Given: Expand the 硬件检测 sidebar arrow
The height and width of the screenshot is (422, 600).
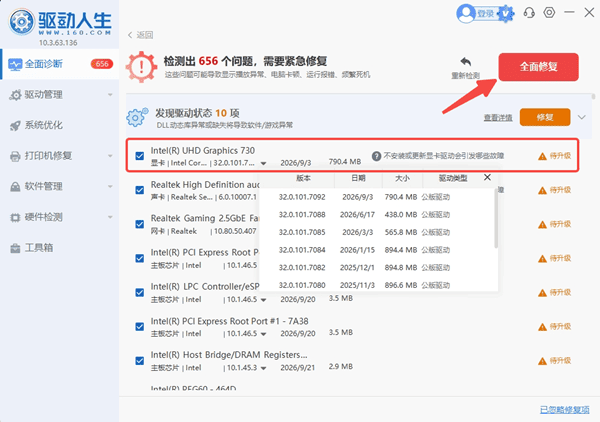Looking at the screenshot, I should pos(110,217).
